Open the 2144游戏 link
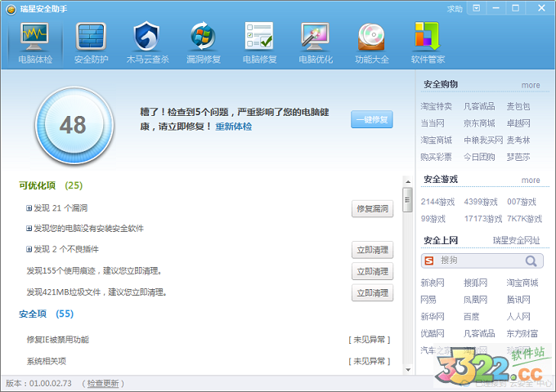This screenshot has width=556, height=392. point(437,202)
